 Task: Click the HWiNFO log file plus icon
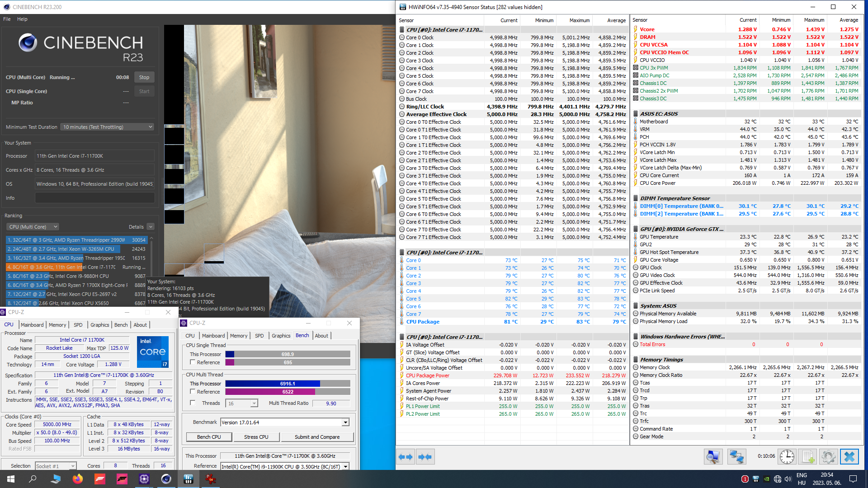(x=808, y=457)
